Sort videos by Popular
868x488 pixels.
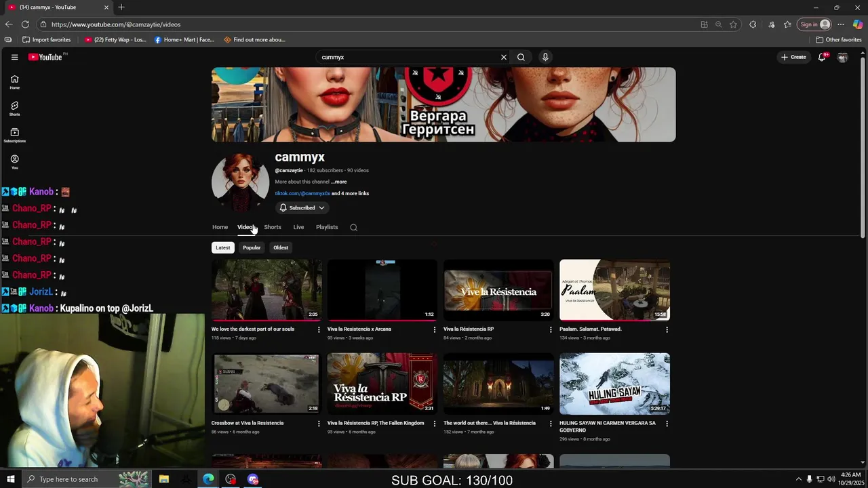pos(252,247)
